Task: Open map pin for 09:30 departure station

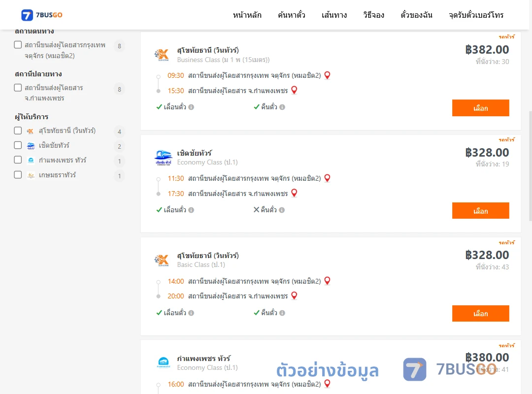Action: tap(327, 75)
